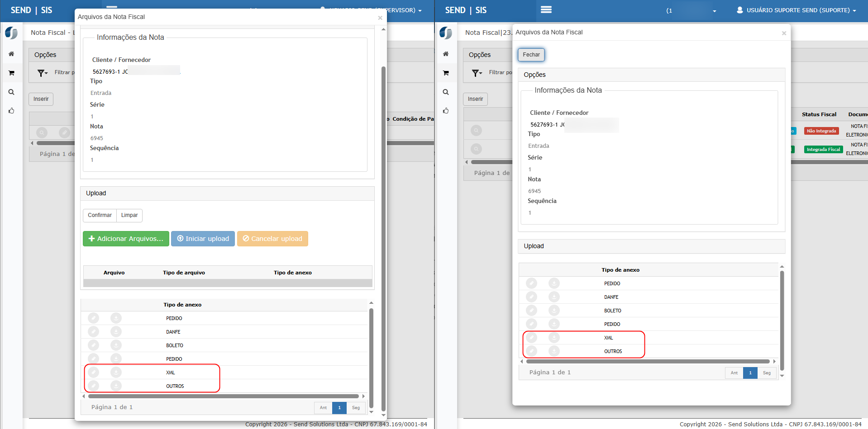This screenshot has width=868, height=429.
Task: Click the thumbs-up icon in right window sidebar
Action: [446, 111]
